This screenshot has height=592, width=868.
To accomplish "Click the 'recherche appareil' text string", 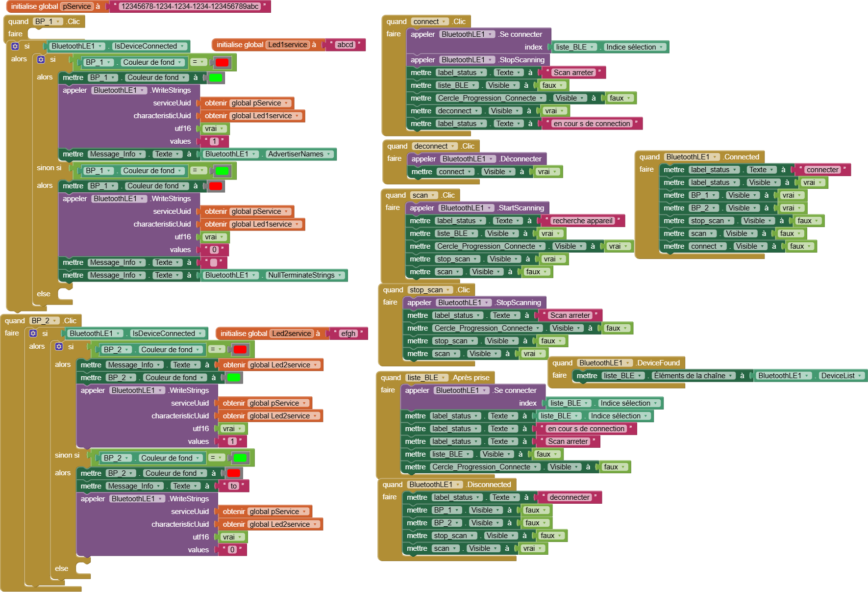I will pyautogui.click(x=582, y=221).
